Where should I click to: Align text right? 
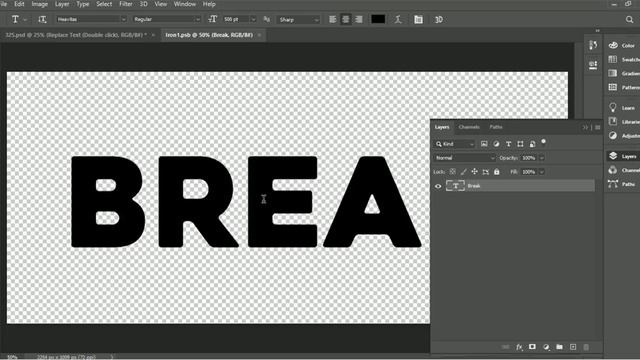358,19
